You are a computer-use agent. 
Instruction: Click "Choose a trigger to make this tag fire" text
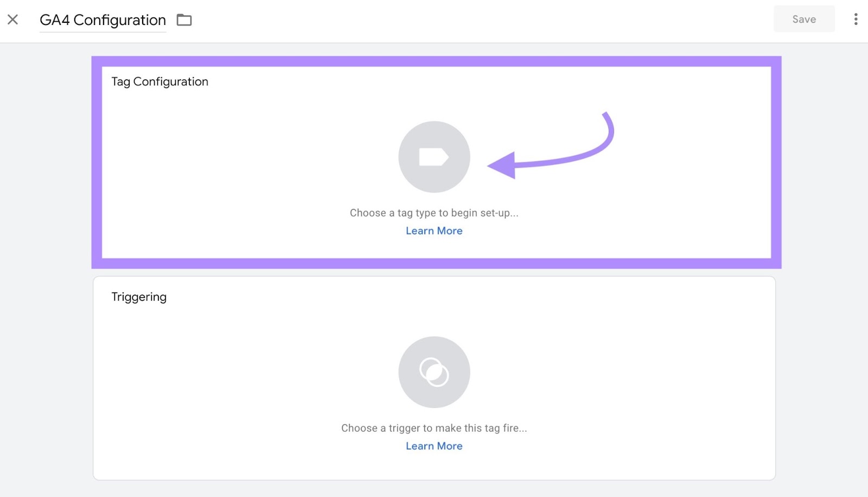(434, 428)
